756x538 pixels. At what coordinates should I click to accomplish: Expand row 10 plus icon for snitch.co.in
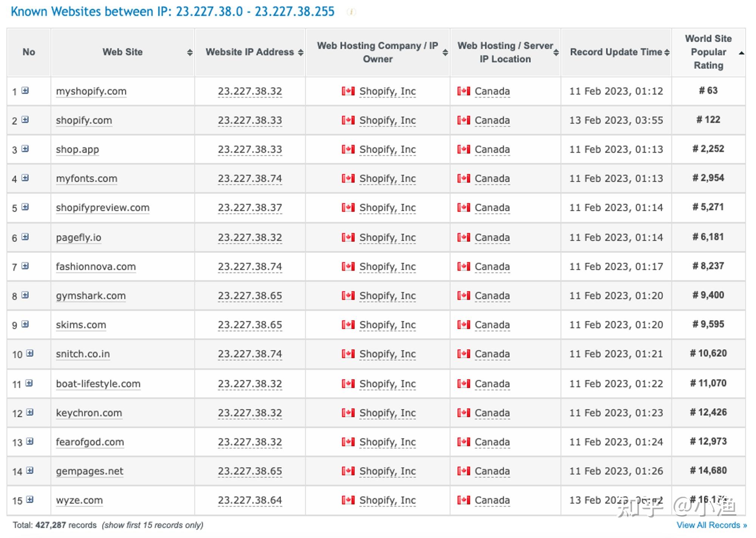[x=30, y=353]
